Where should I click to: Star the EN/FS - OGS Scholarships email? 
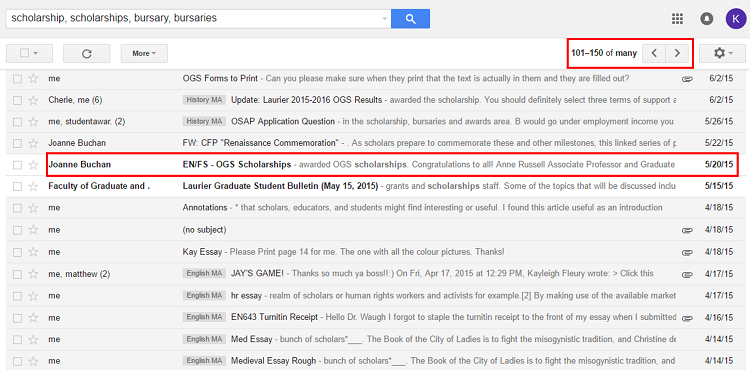33,164
